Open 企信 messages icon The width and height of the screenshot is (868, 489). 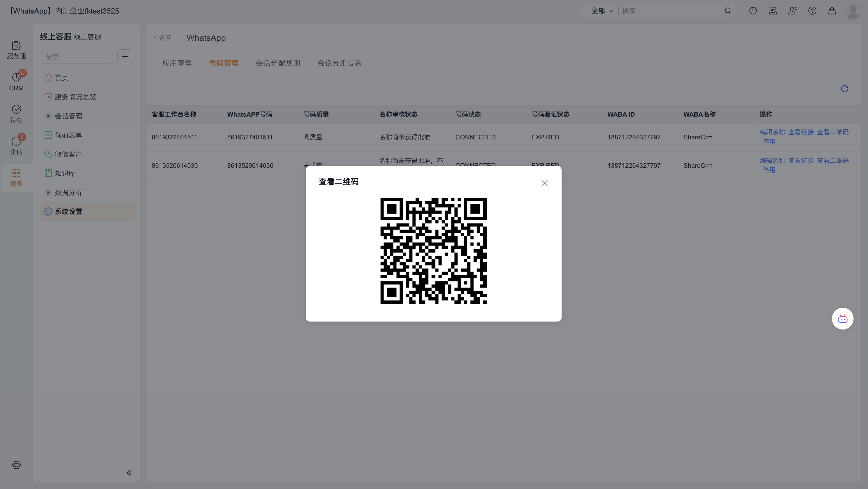tap(16, 145)
